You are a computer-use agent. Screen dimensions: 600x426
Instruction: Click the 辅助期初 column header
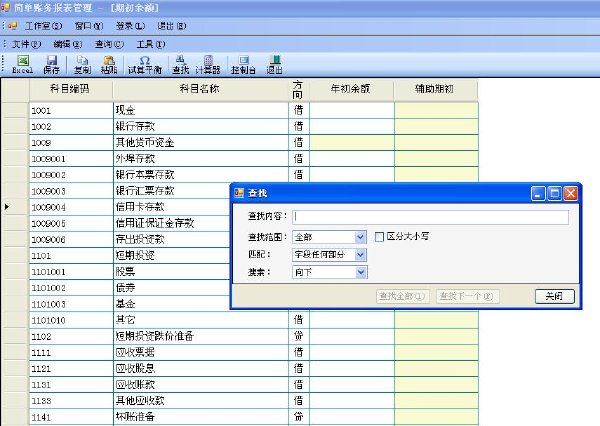click(435, 89)
